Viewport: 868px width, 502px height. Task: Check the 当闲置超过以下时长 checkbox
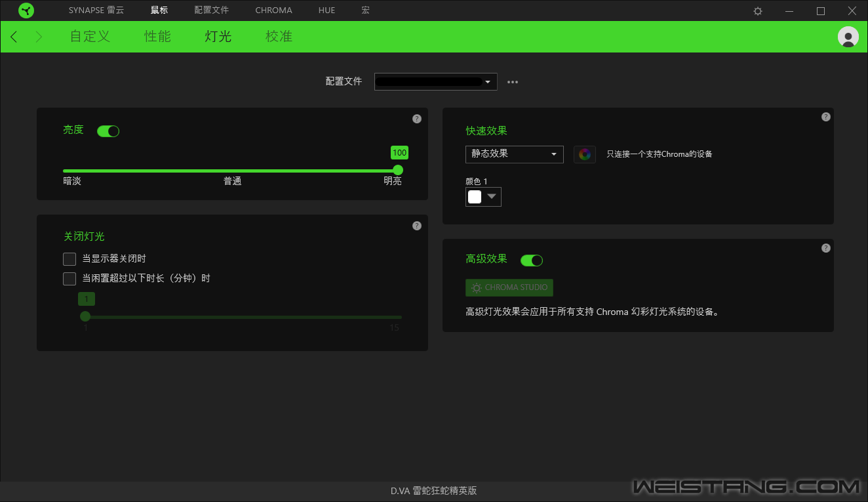point(69,279)
